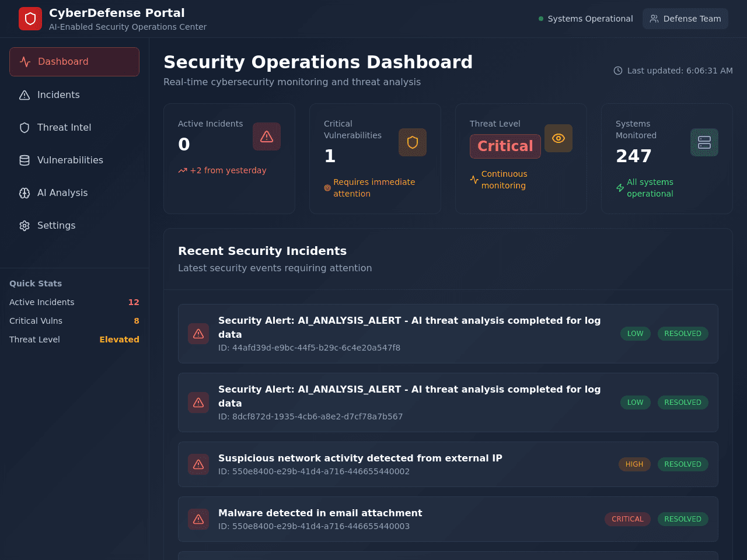The width and height of the screenshot is (747, 560).
Task: Go to Incidents in the sidebar
Action: 74,94
